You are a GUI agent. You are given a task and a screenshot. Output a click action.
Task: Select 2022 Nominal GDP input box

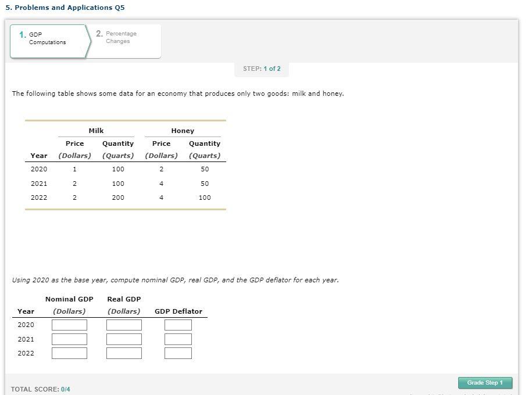click(69, 353)
